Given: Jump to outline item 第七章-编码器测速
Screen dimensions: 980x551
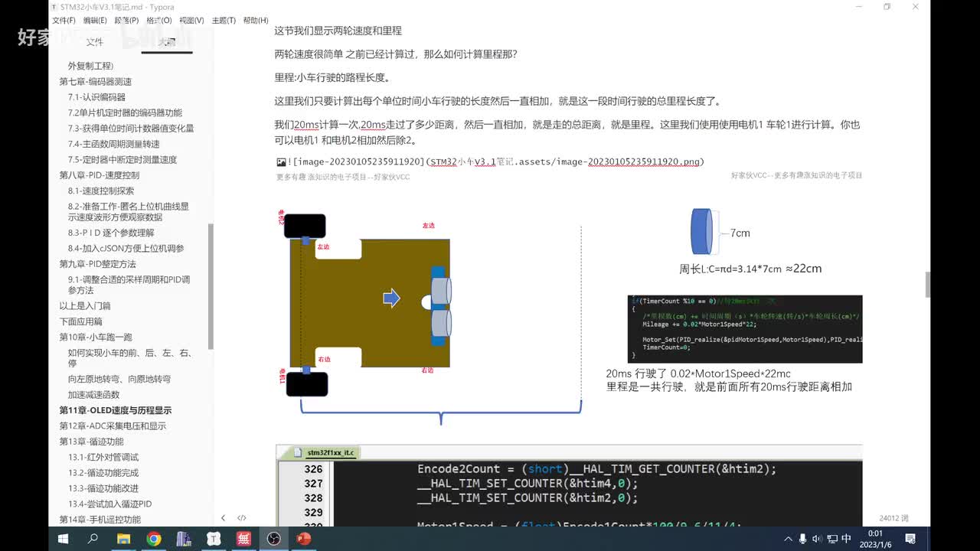Looking at the screenshot, I should [96, 81].
